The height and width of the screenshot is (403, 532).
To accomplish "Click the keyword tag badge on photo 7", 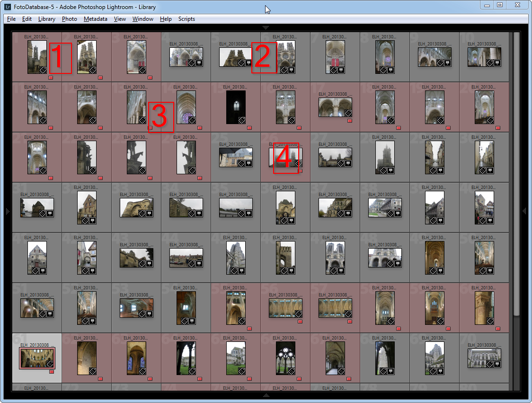I will [334, 70].
